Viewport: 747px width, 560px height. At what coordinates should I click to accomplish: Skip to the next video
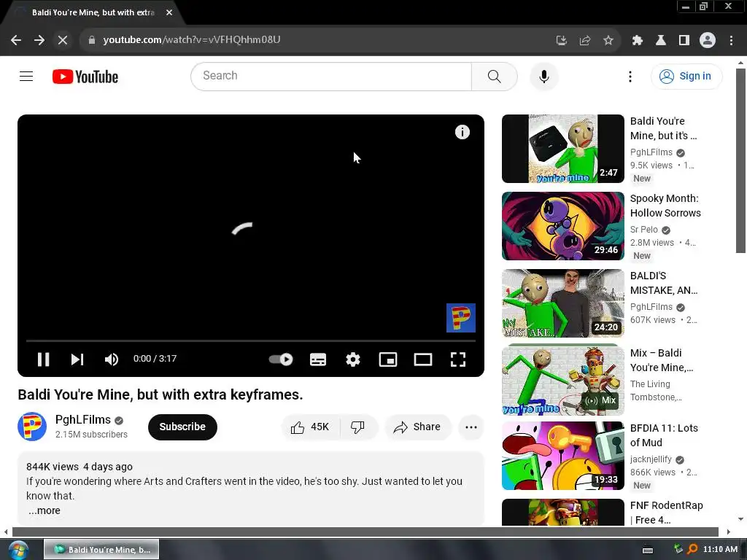77,359
